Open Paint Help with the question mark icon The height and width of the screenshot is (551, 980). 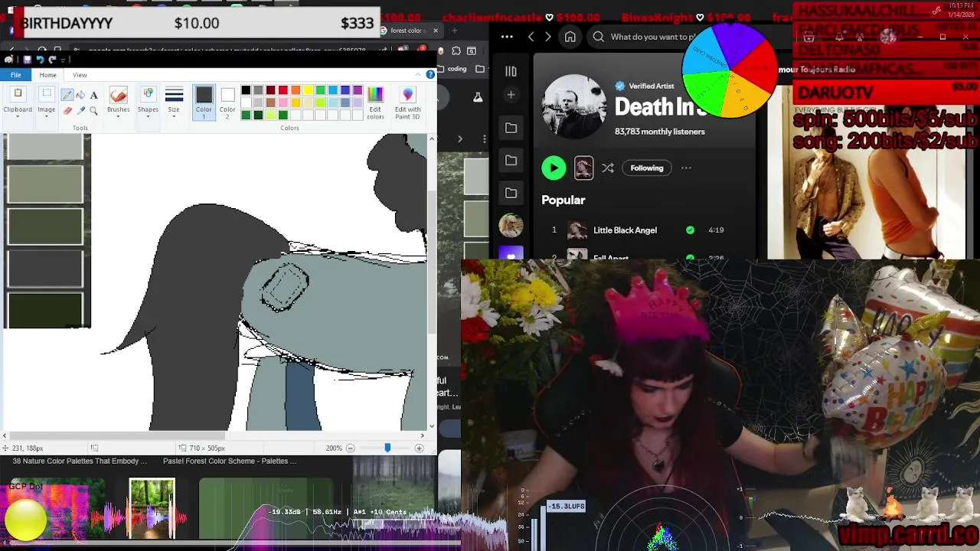point(430,74)
